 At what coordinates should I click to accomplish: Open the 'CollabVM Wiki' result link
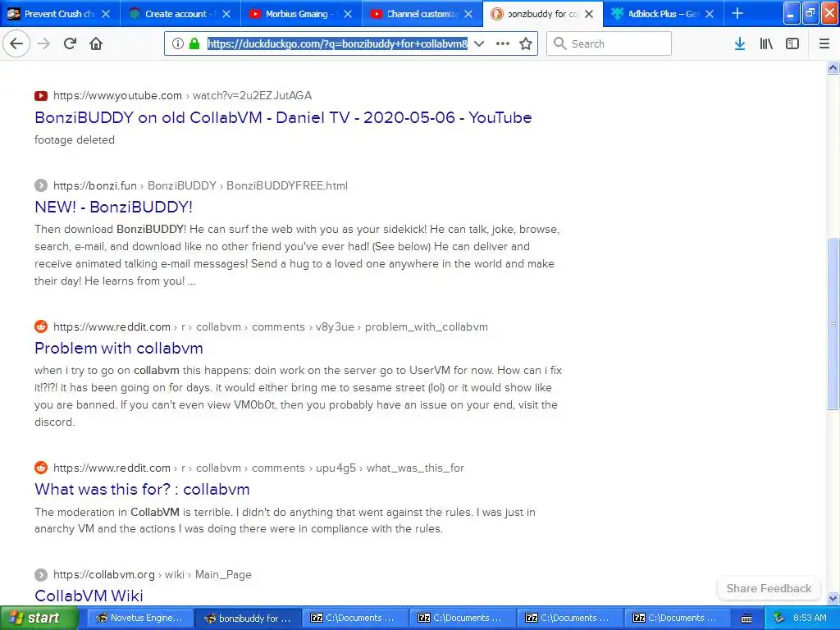coord(89,596)
